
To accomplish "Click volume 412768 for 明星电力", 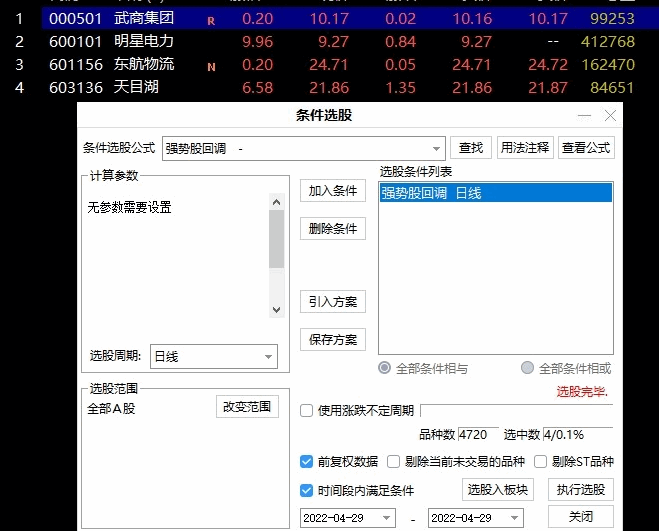I will tap(608, 41).
